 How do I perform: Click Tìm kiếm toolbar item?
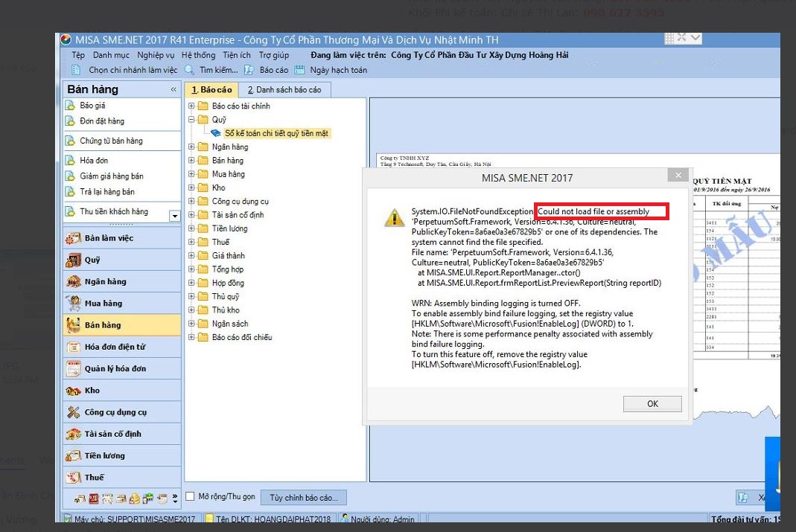211,70
